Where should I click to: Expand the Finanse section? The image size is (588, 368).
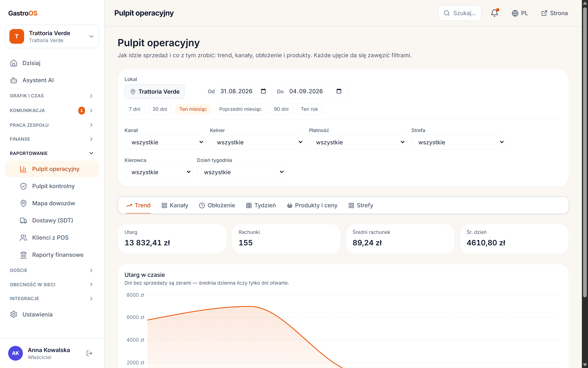(52, 139)
